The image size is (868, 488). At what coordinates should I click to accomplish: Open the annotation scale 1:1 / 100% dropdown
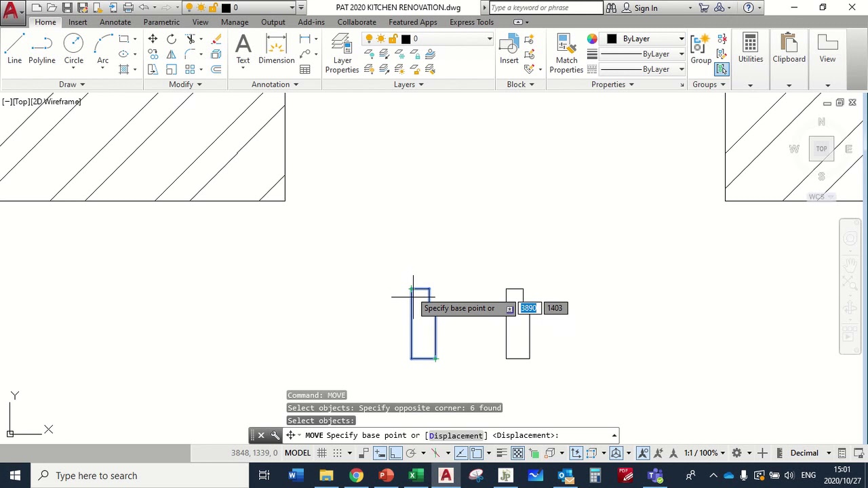pos(705,453)
